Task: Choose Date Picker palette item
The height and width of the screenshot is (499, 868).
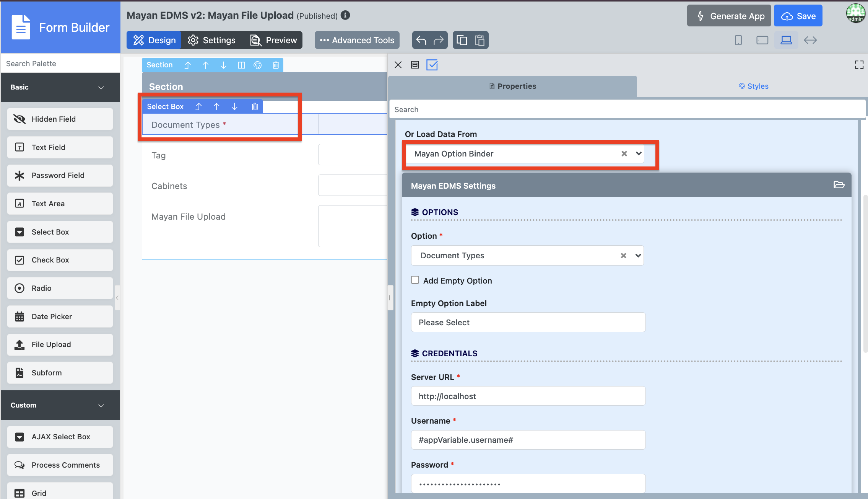Action: click(x=60, y=316)
